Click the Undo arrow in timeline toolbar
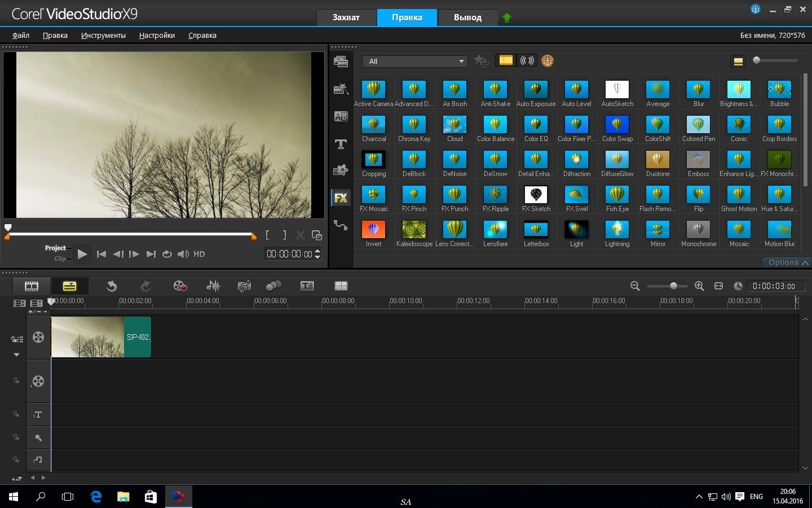Viewport: 812px width, 508px height. [112, 286]
